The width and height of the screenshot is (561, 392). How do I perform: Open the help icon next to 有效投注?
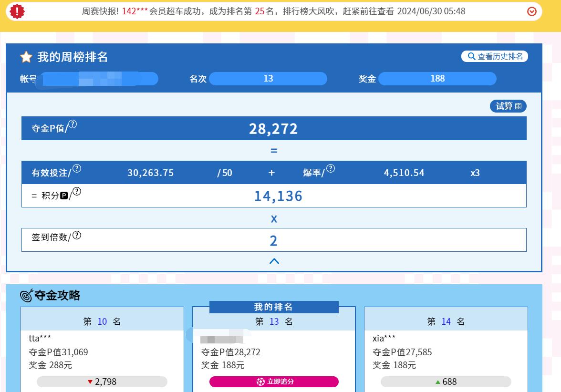click(77, 169)
